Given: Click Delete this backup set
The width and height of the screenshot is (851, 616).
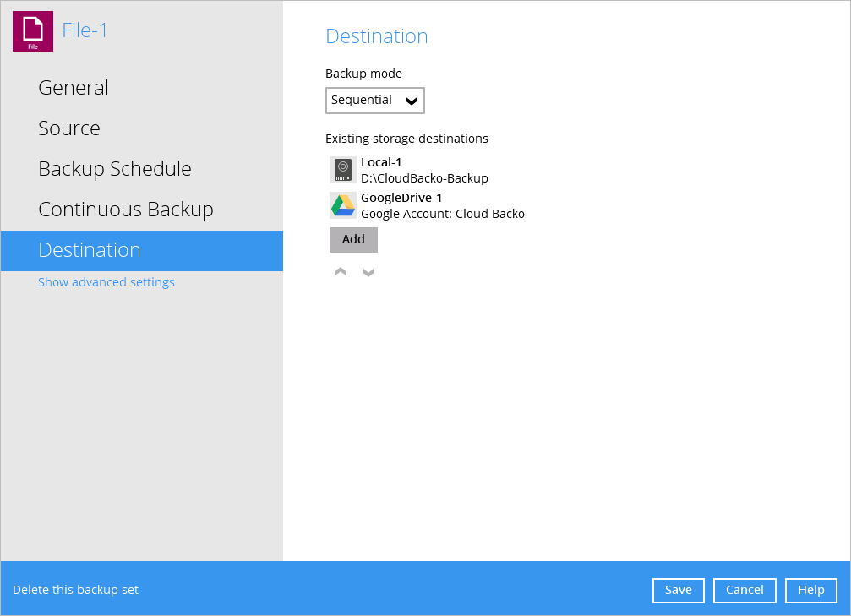Looking at the screenshot, I should tap(76, 590).
